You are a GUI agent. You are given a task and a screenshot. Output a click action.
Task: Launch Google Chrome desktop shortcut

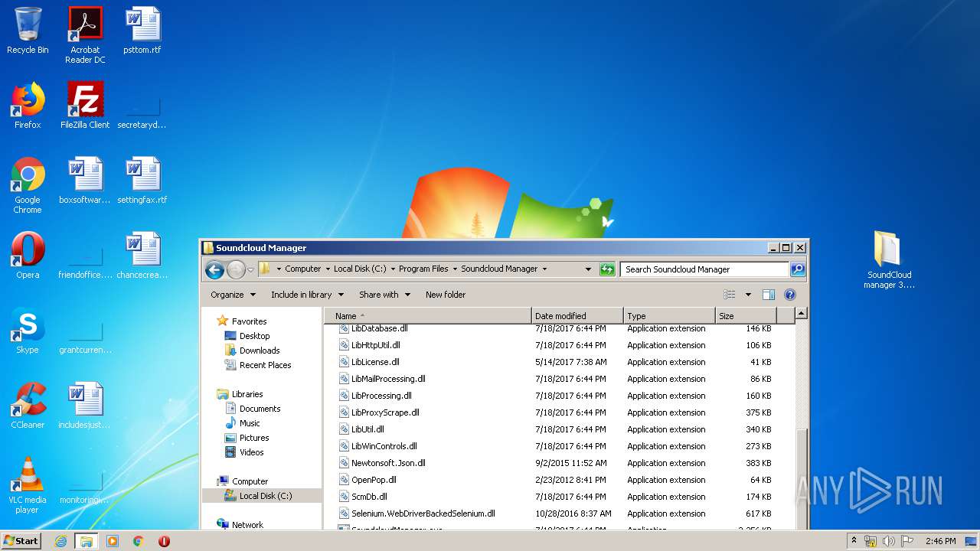[28, 185]
